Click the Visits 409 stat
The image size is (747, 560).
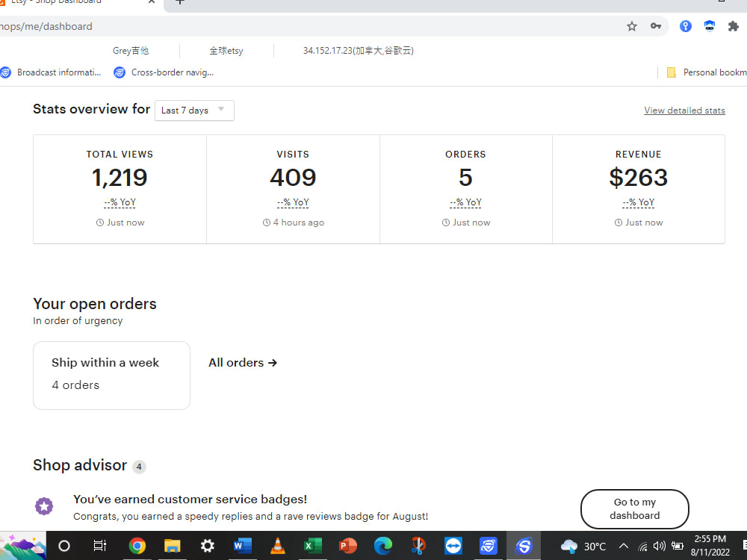[293, 177]
